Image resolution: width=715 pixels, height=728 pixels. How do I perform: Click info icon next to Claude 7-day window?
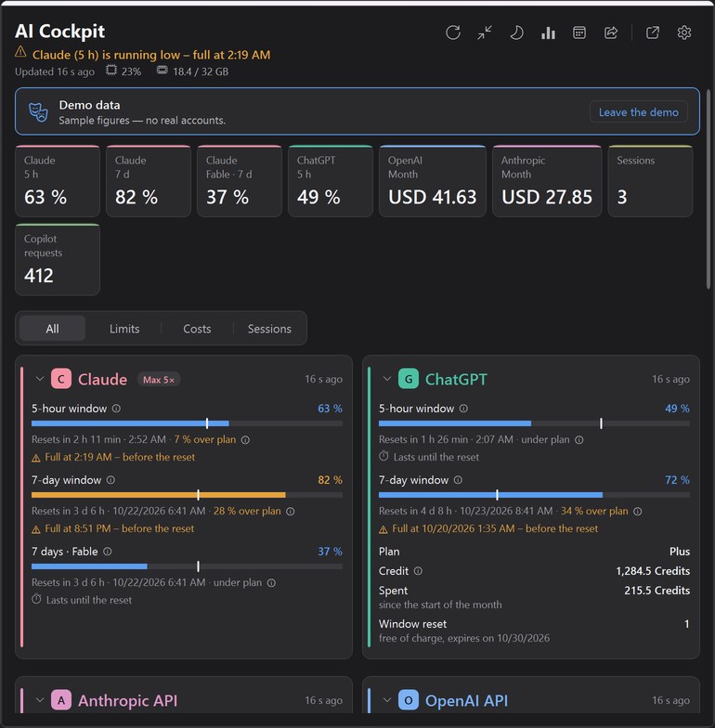coord(111,479)
